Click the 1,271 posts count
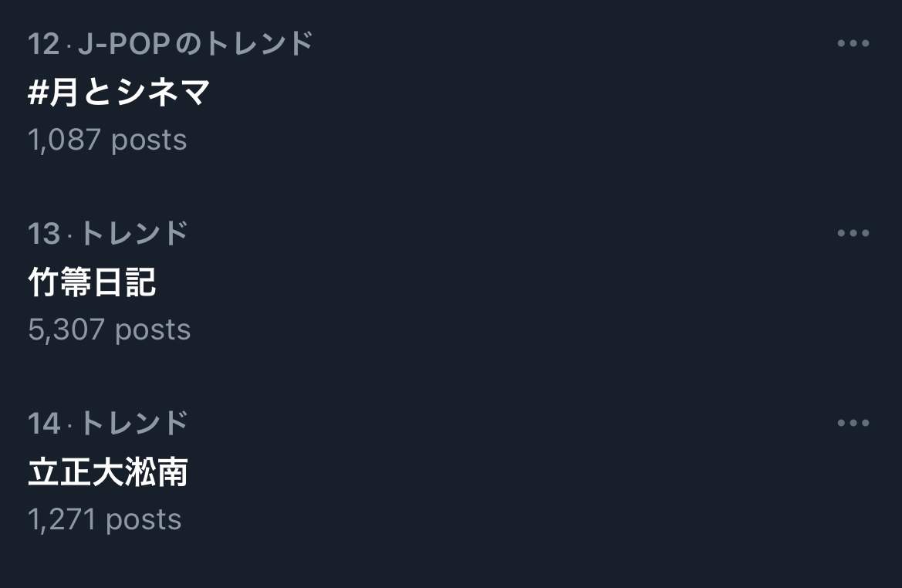The height and width of the screenshot is (588, 902). (104, 519)
